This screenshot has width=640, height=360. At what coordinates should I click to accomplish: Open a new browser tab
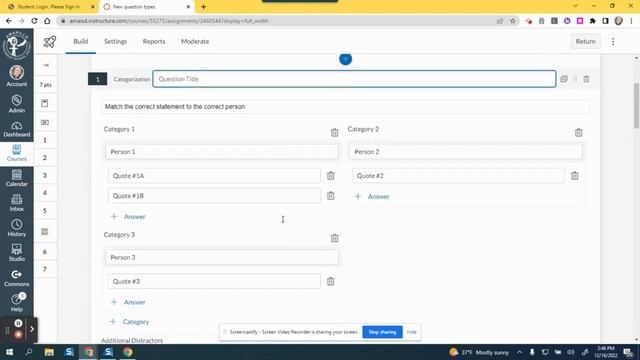point(203,7)
